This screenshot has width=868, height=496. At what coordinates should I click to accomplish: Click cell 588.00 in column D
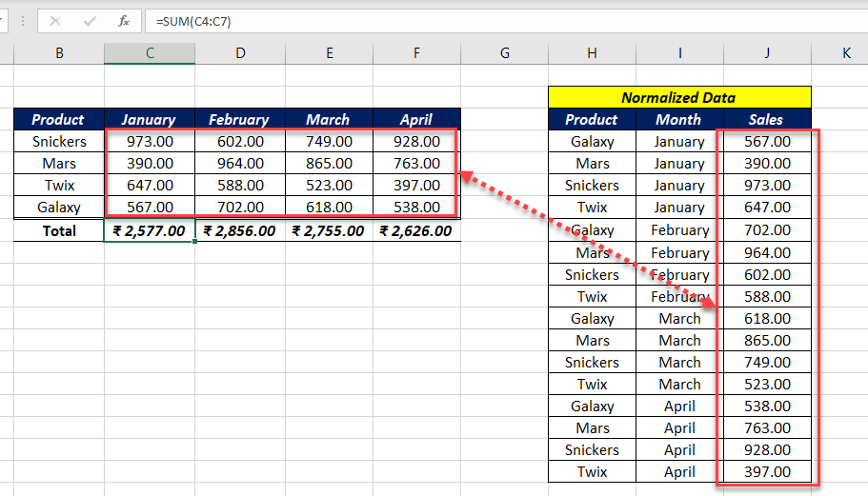coord(240,186)
